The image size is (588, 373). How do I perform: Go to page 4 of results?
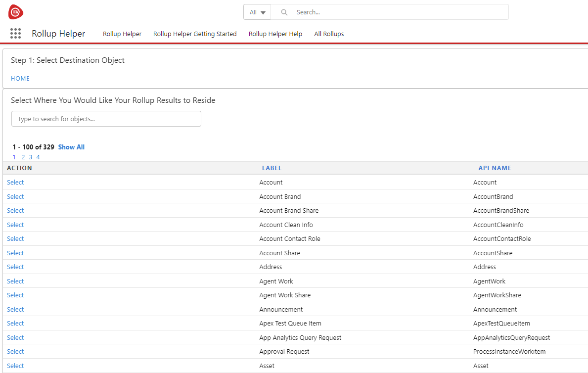coord(38,157)
